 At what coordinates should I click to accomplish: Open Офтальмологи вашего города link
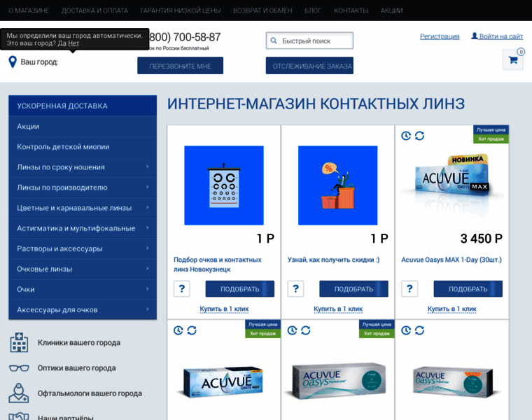pyautogui.click(x=90, y=393)
